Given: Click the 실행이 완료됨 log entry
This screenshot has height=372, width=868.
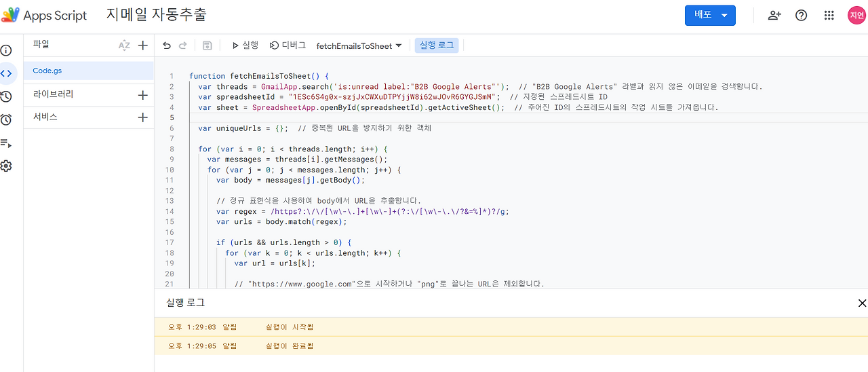Looking at the screenshot, I should [511, 346].
